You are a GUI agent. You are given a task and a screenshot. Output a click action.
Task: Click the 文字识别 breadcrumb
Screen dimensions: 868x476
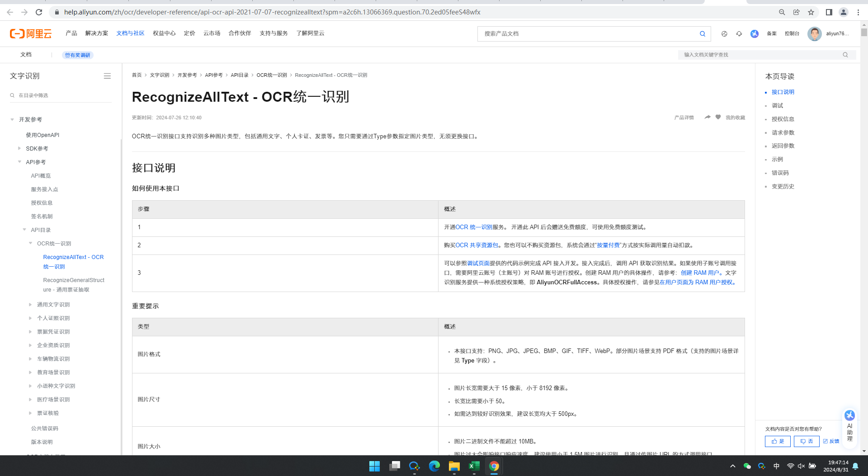pyautogui.click(x=160, y=75)
